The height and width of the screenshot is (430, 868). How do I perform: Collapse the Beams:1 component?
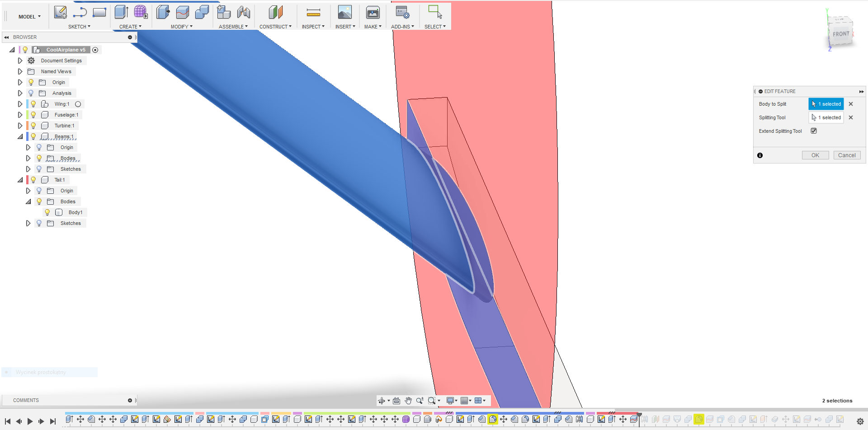pyautogui.click(x=20, y=136)
